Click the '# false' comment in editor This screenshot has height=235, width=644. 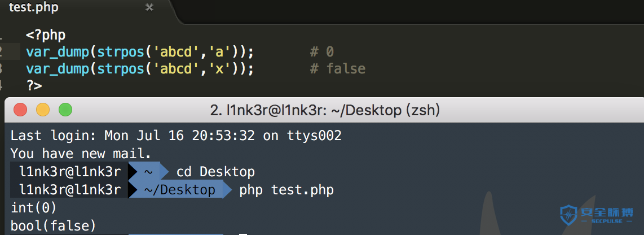[338, 69]
